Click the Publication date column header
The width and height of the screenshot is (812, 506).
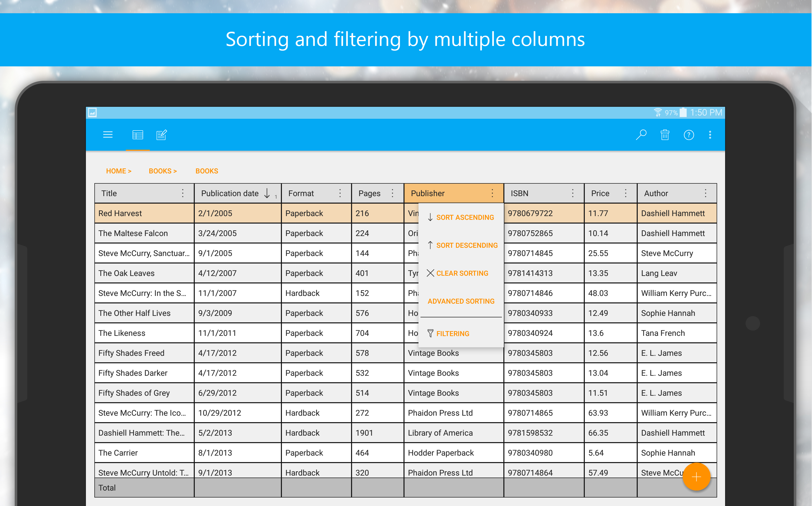tap(238, 193)
